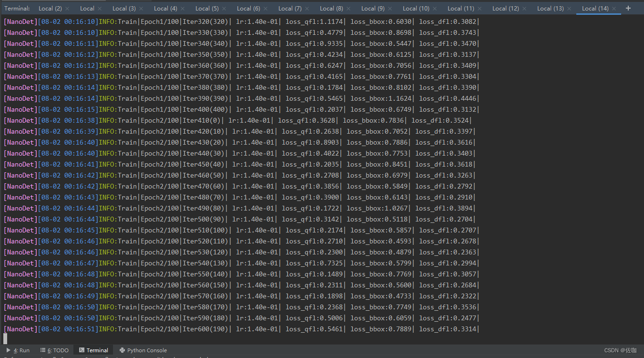This screenshot has width=644, height=358.
Task: Click loss_dfl:0.2363 on the Iter530 line
Action: [448, 252]
